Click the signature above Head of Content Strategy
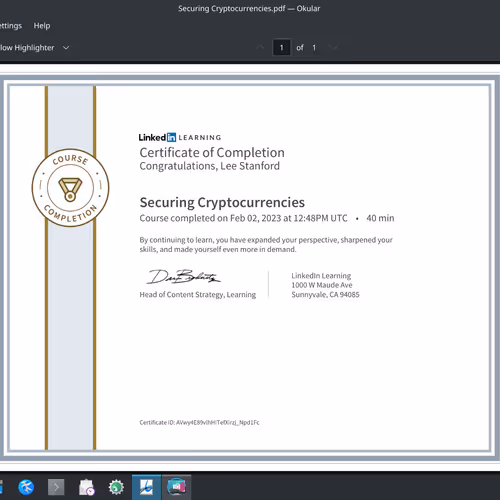 coord(184,277)
